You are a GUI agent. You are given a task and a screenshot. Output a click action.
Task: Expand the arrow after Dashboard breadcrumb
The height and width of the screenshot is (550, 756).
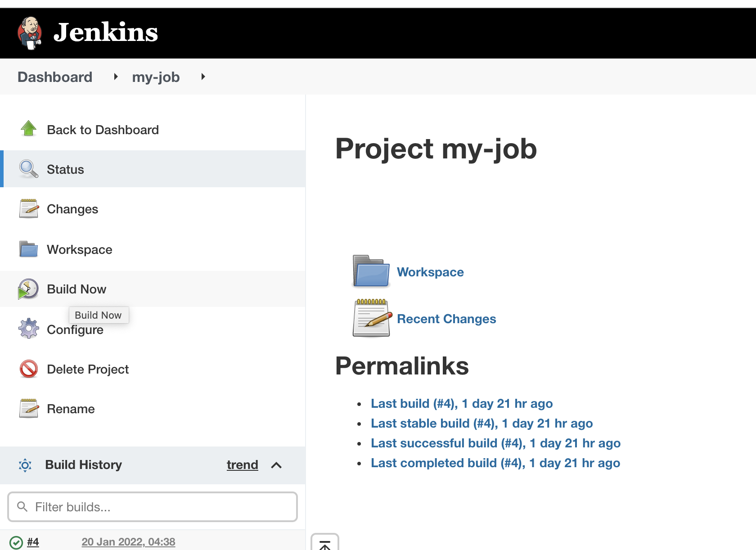[x=116, y=77]
